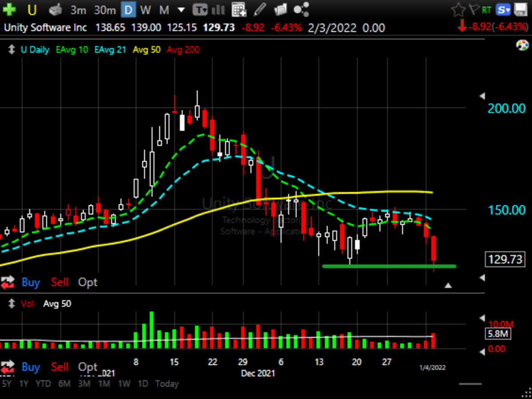Toggle the RT real-time indicator
This screenshot has width=532, height=399.
(x=486, y=9)
